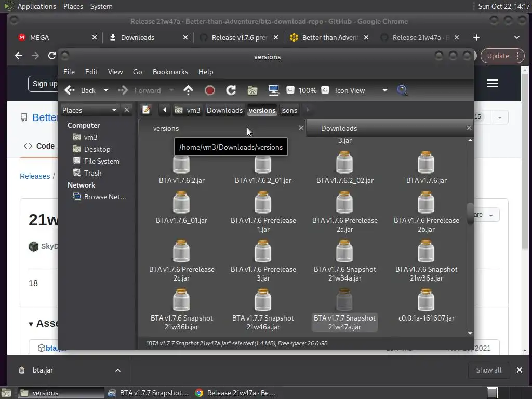Open GitHub hamburger menu in Chrome page
532x399 pixels.
[493, 83]
